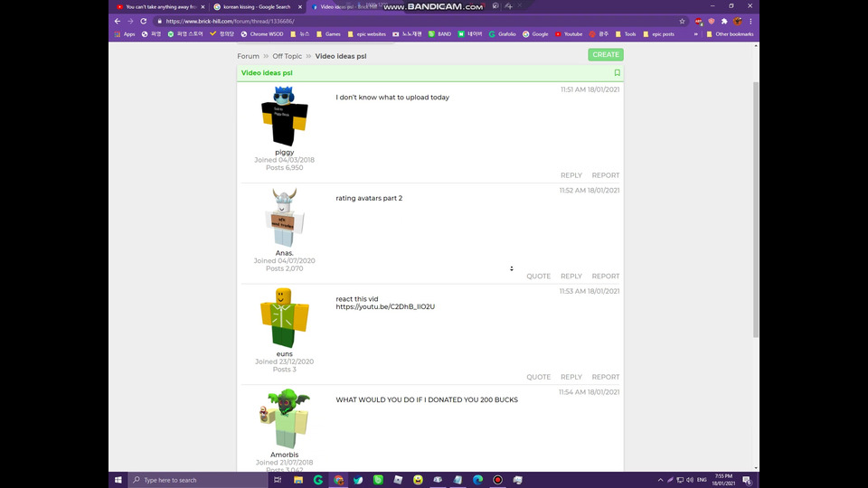Viewport: 868px width, 488px height.
Task: Click the address bar URL field
Action: pos(415,21)
